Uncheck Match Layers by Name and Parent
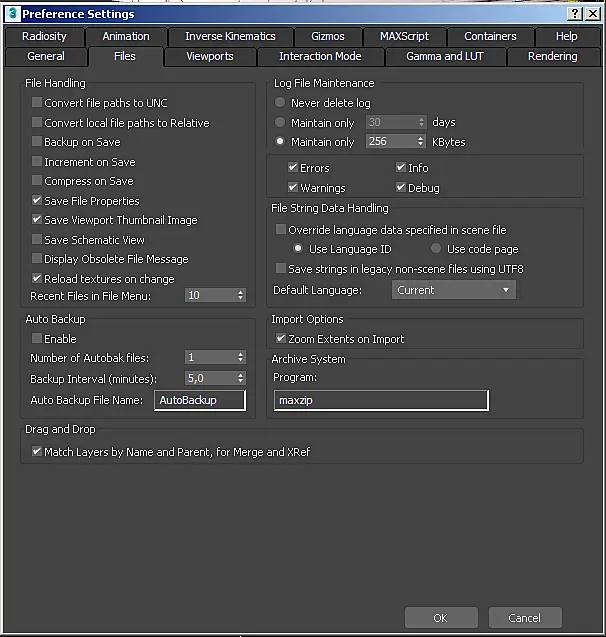Screen dimensions: 606x637 point(37,451)
